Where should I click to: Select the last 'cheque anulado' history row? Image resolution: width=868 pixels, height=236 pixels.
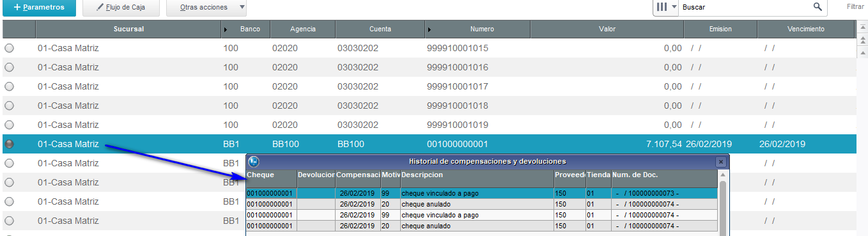point(481,226)
